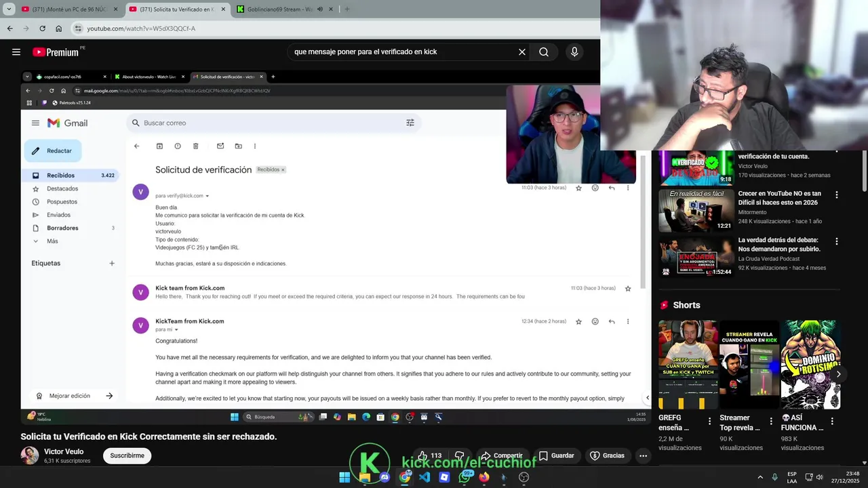The height and width of the screenshot is (488, 868).
Task: Open Discord from the taskbar
Action: coord(384,477)
